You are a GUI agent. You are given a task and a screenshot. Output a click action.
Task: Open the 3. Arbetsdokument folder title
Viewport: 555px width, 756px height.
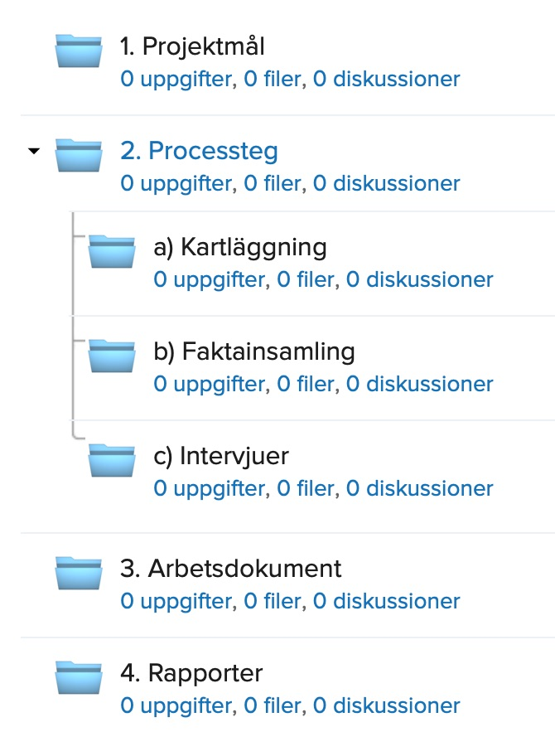[x=230, y=569]
